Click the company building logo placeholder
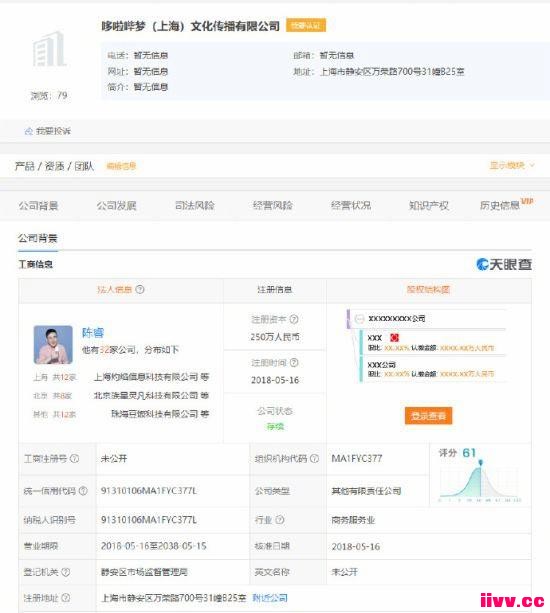Screen dimensions: 550x613 49,49
